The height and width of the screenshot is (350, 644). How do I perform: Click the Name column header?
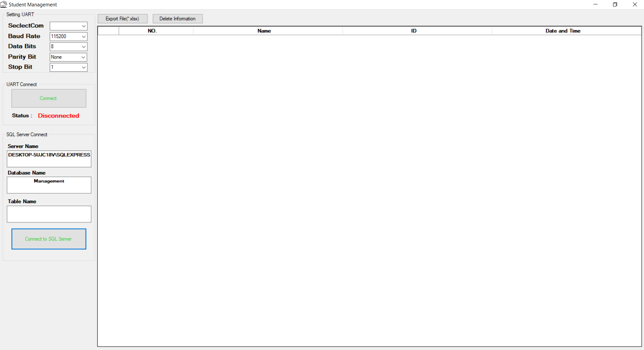264,31
